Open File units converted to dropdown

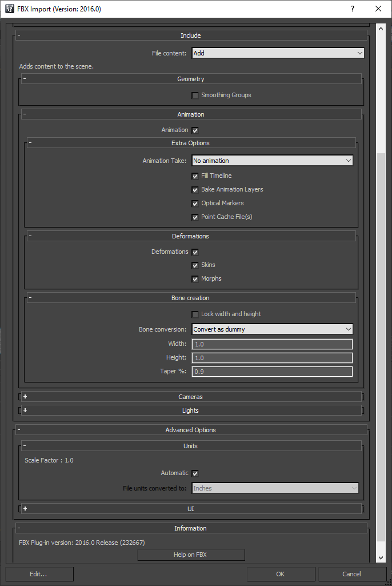click(x=275, y=488)
